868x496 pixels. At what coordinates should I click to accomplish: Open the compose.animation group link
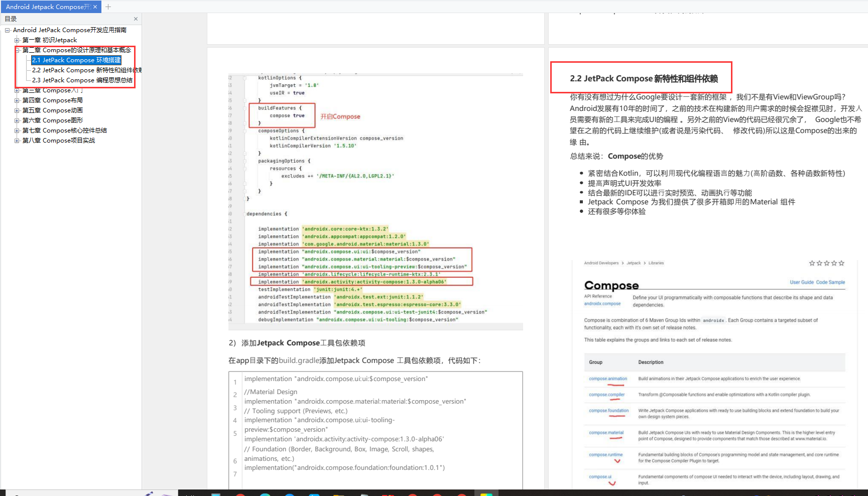608,379
